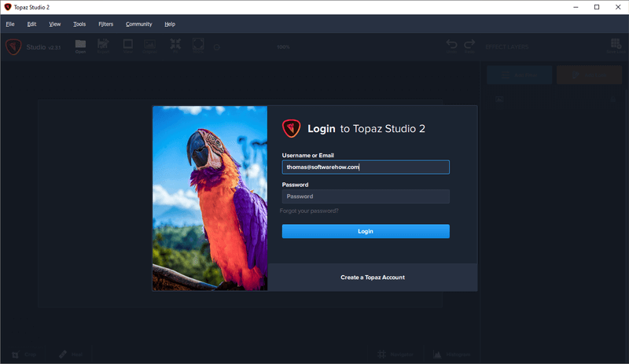Click Create a Topaz Account
This screenshot has width=629, height=364.
[x=373, y=278]
